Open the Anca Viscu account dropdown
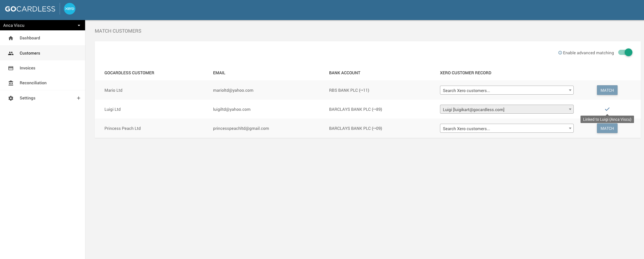The image size is (644, 259). click(x=43, y=25)
